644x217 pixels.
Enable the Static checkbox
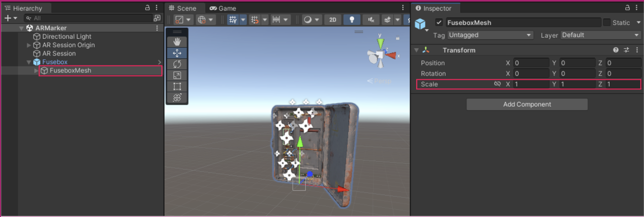(606, 22)
